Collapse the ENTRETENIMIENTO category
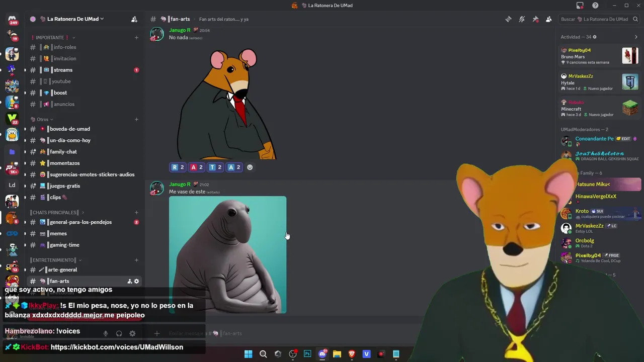The image size is (644, 362). (x=55, y=260)
